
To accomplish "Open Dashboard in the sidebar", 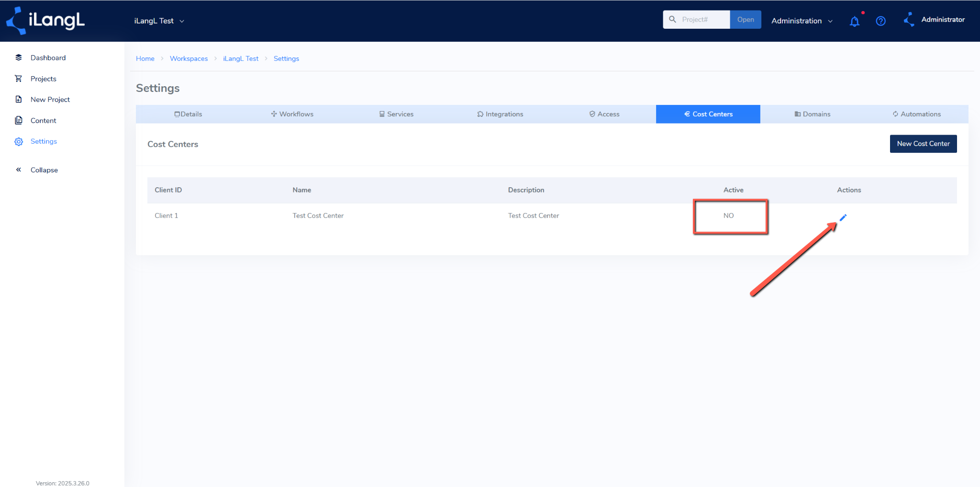I will [x=48, y=57].
